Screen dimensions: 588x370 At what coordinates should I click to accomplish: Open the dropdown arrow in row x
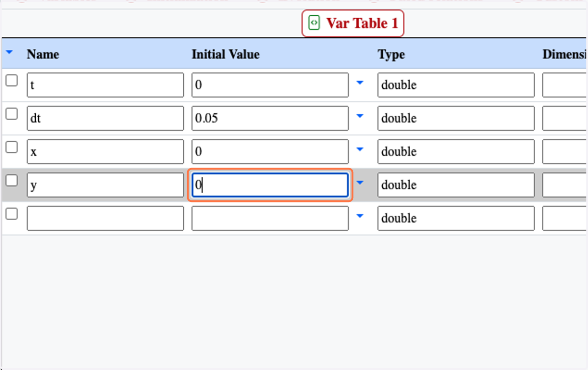[x=360, y=149]
